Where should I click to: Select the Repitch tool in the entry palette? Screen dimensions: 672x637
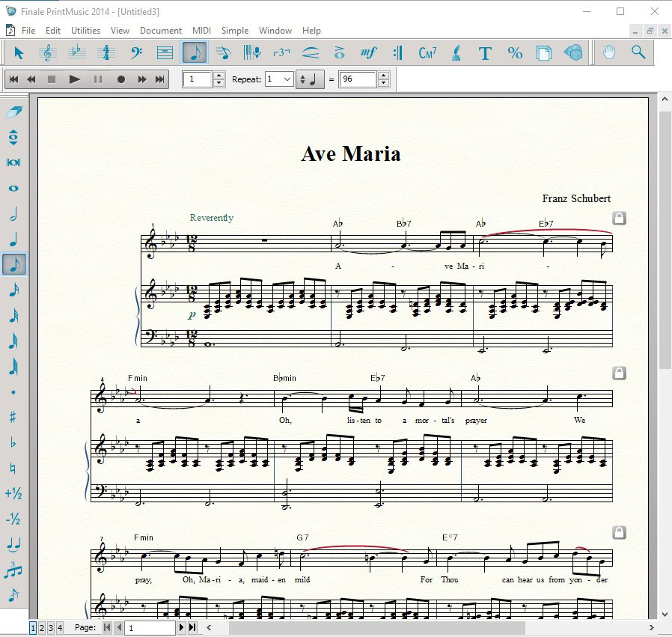click(14, 137)
